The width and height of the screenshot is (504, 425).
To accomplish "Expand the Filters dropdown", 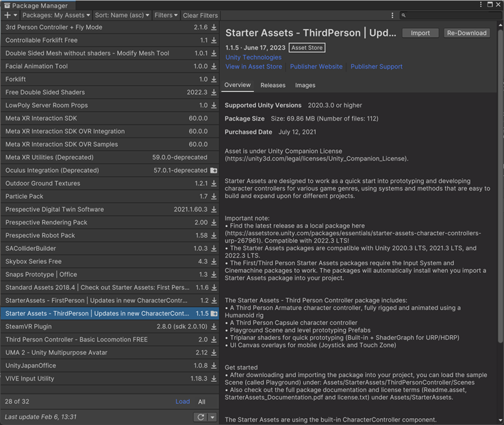I will (x=166, y=15).
